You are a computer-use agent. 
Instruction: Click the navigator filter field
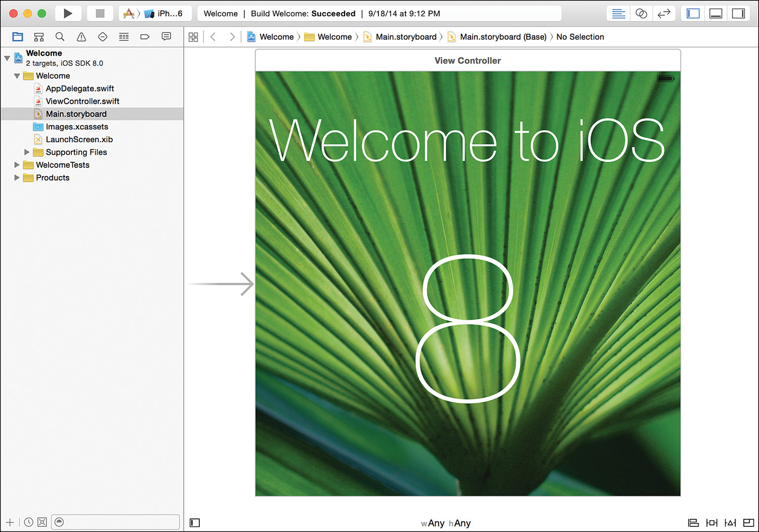(115, 522)
